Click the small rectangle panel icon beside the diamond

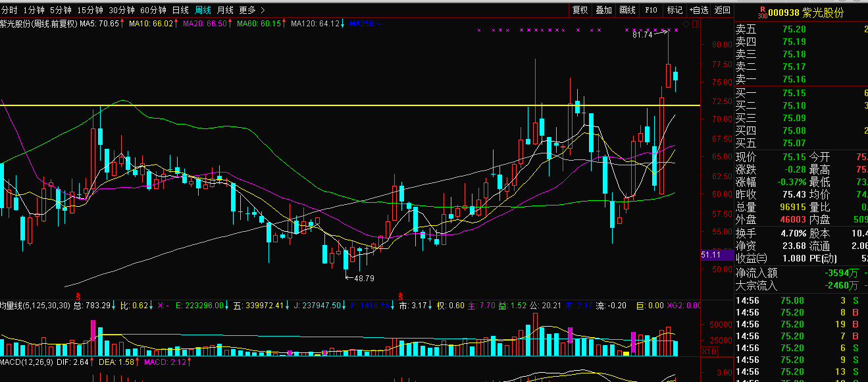[x=695, y=24]
